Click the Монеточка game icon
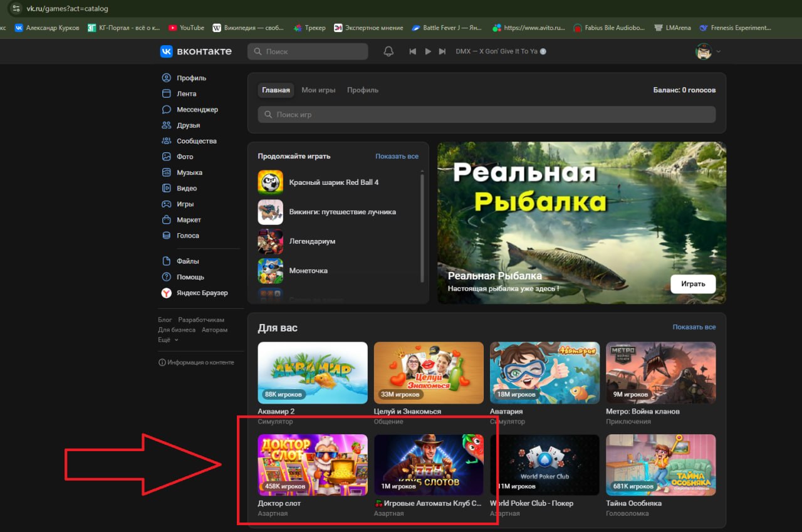This screenshot has height=532, width=802. click(270, 271)
